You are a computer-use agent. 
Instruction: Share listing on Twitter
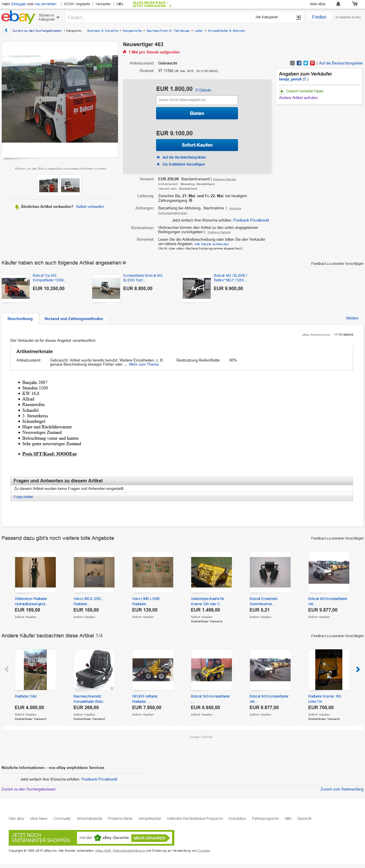(306, 63)
